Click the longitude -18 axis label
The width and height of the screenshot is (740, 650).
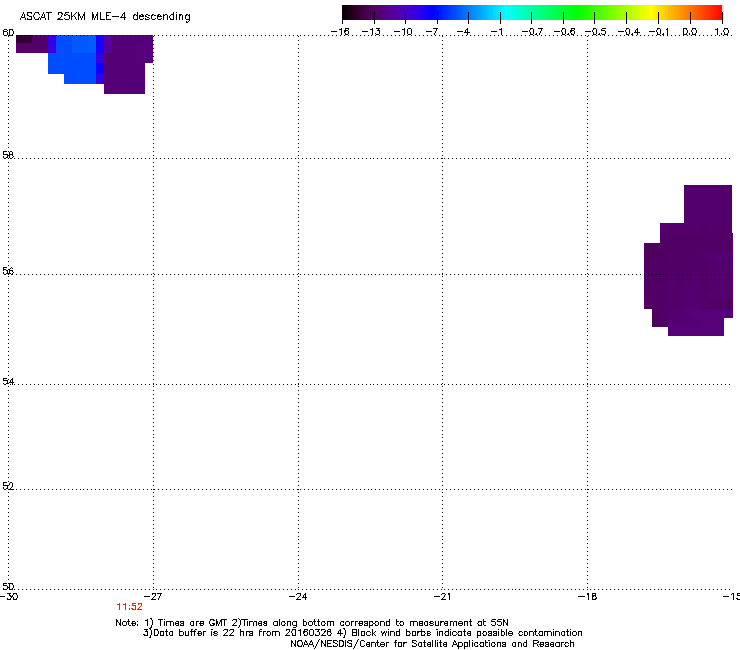click(x=588, y=597)
